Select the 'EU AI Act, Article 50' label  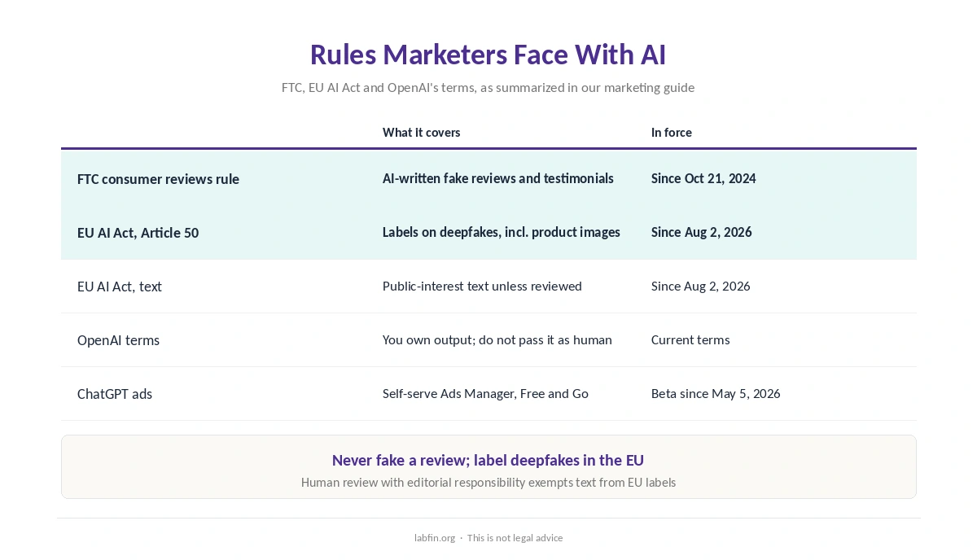[138, 233]
